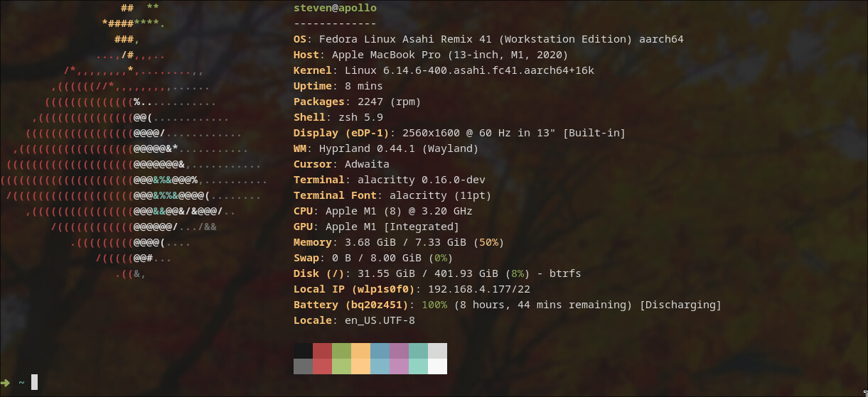Click the Shell line zsh 5.9
The image size is (868, 397).
click(x=338, y=117)
